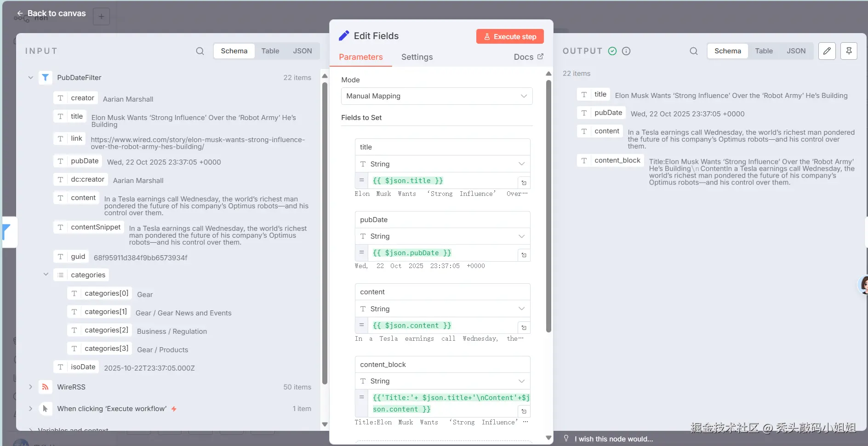Viewport: 868px width, 446px height.
Task: Click the equals sign on pubDate value
Action: 361,252
